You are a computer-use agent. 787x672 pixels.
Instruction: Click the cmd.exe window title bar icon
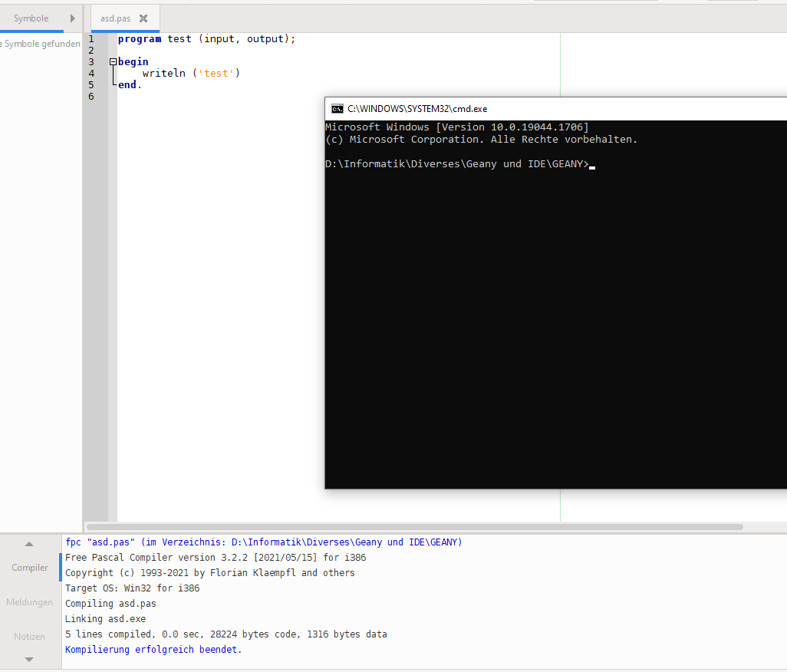click(338, 109)
